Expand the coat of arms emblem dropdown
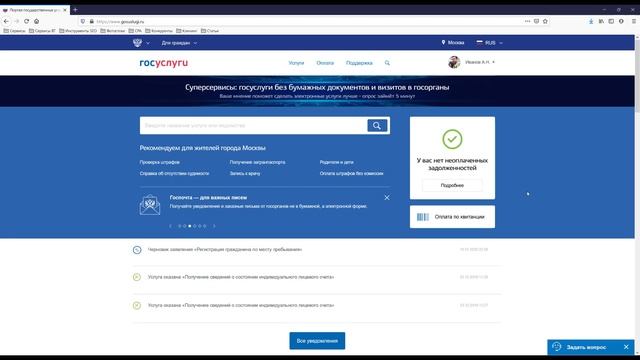Viewport: 640px width, 360px height. pos(141,42)
